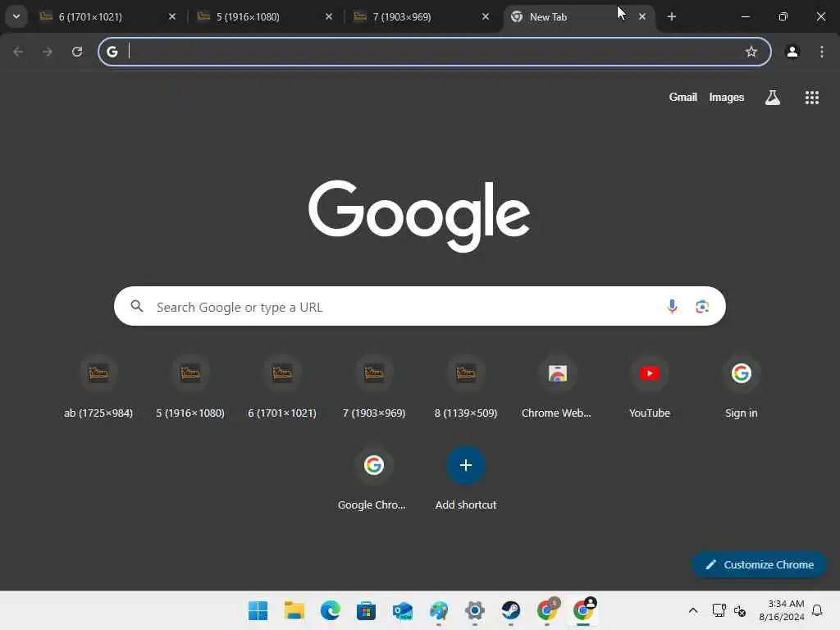The image size is (840, 630).
Task: Open Chrome's three-dot menu
Action: click(x=822, y=52)
